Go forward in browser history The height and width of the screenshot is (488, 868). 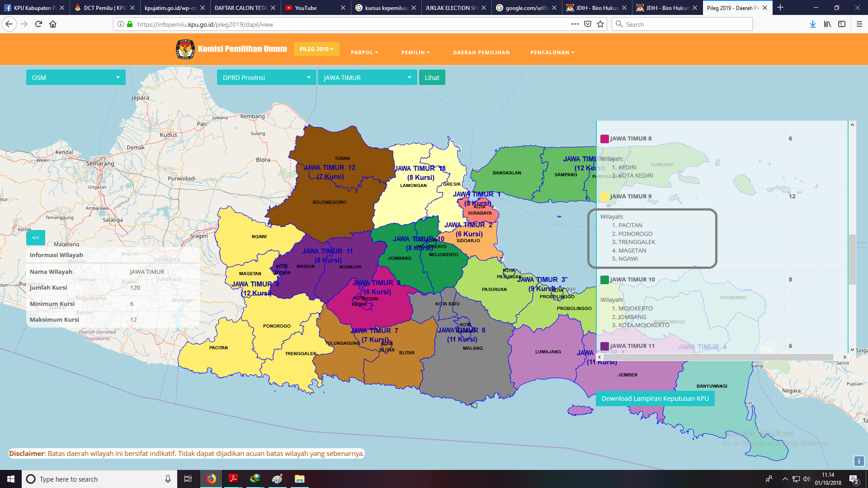pos(24,24)
